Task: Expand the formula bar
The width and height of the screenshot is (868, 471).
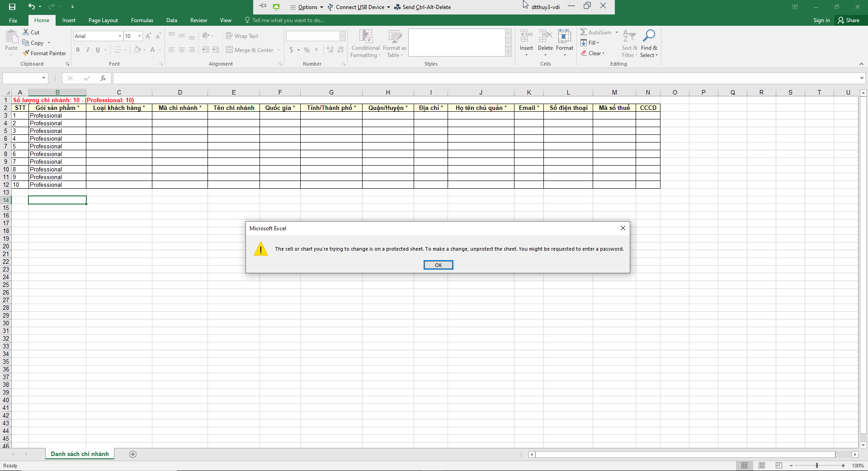Action: click(x=862, y=78)
